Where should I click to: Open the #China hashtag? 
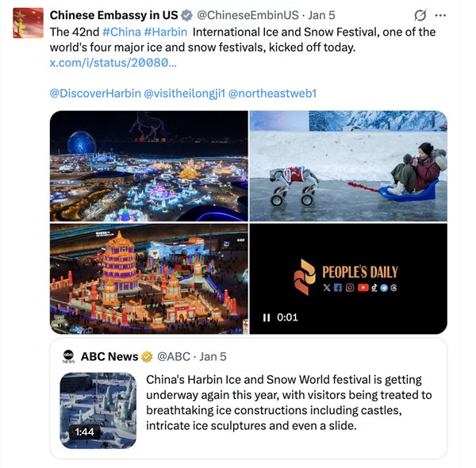click(x=121, y=32)
